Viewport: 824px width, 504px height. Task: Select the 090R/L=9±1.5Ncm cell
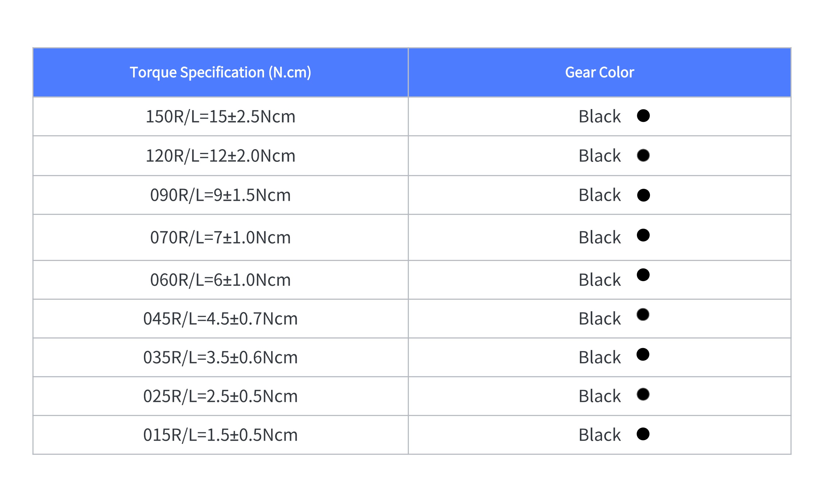[x=220, y=195]
